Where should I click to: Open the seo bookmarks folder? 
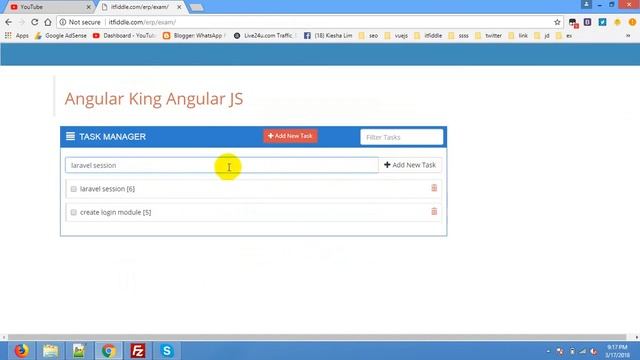click(368, 36)
